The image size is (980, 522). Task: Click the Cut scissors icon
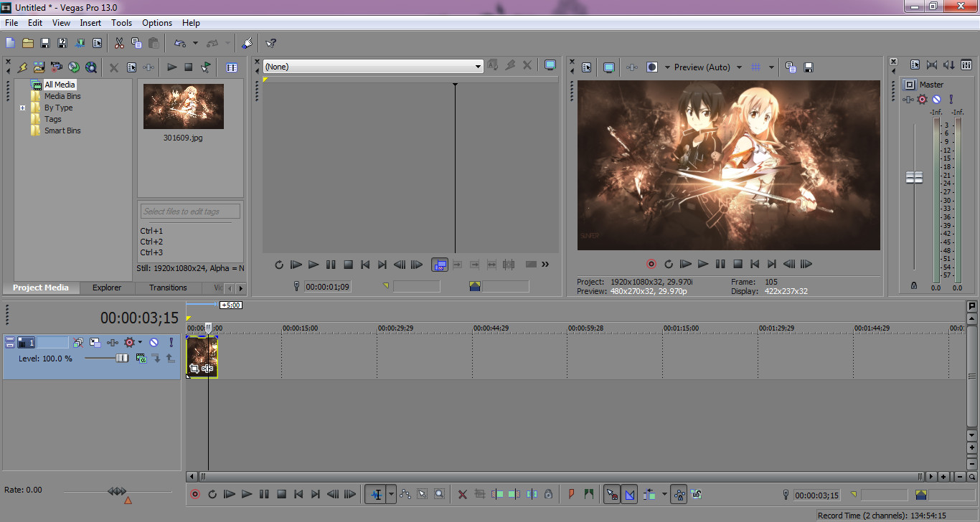[119, 43]
